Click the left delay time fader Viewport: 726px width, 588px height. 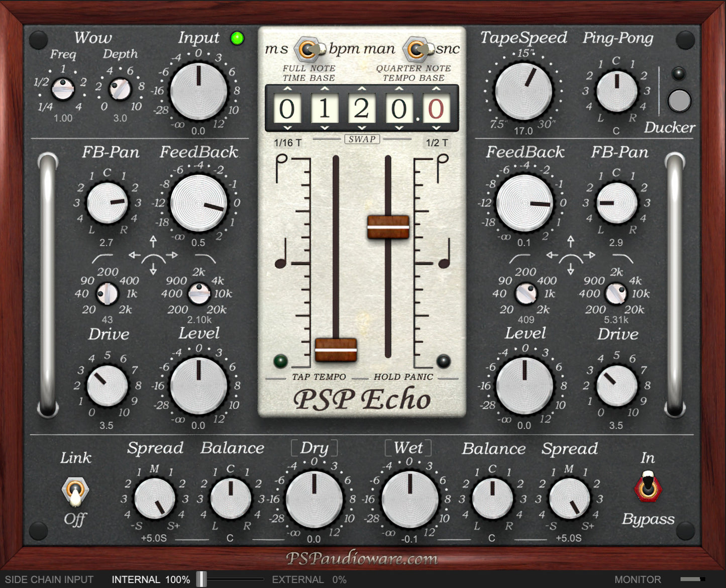[335, 350]
